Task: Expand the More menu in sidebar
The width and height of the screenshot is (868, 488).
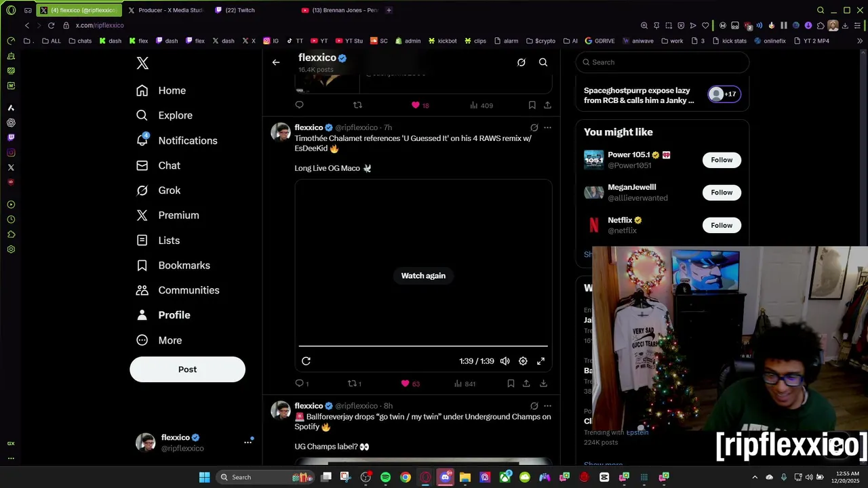Action: 159,340
